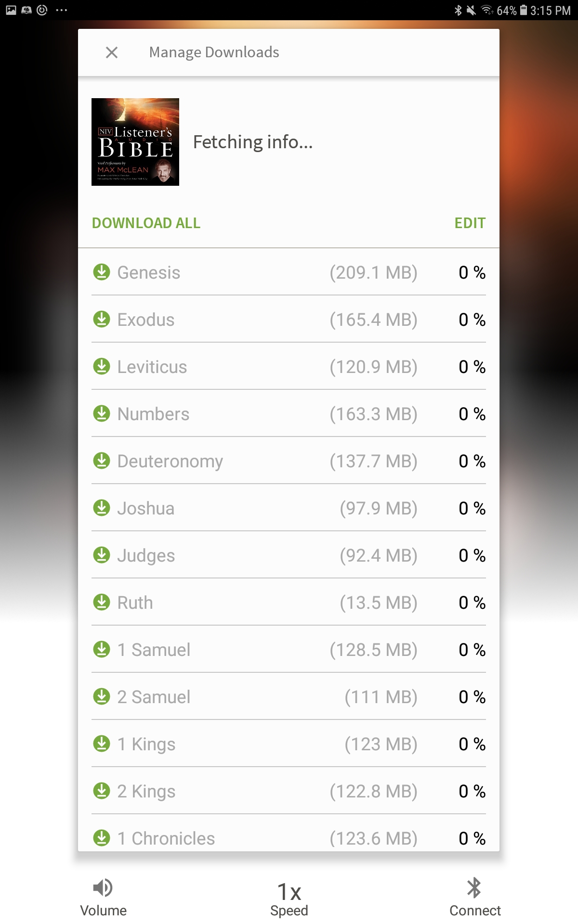Select the 2 Samuel 111 MB entry
Image resolution: width=578 pixels, height=924 pixels.
click(289, 697)
